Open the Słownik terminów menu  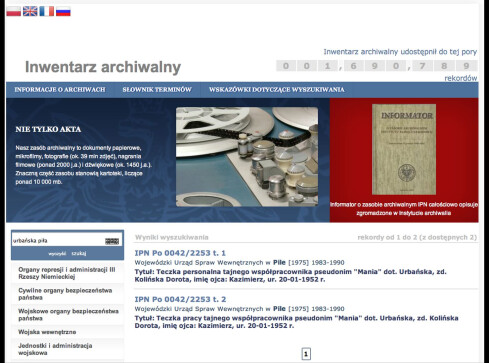pyautogui.click(x=157, y=90)
